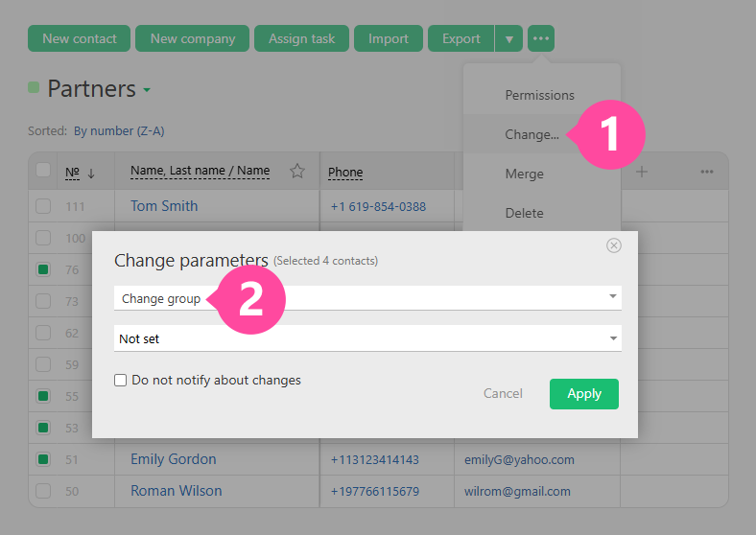Close the Change parameters dialog
756x535 pixels.
pos(614,245)
